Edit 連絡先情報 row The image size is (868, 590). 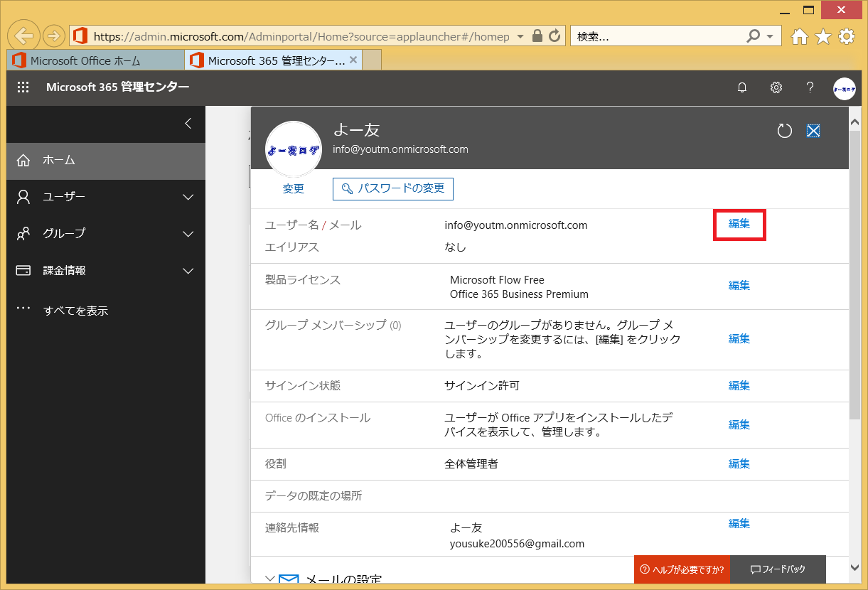(x=739, y=523)
